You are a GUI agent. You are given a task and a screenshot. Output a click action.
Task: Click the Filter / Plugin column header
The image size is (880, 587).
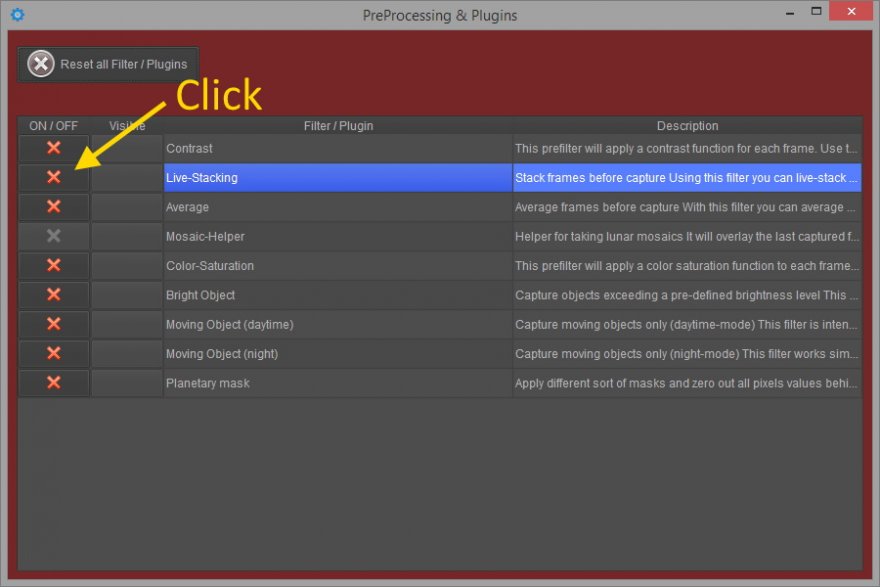(338, 126)
